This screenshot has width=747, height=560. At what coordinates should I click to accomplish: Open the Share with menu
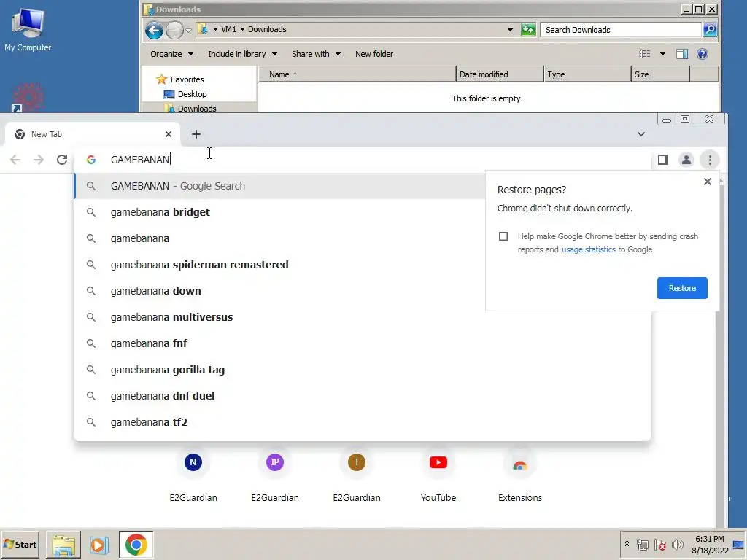316,54
